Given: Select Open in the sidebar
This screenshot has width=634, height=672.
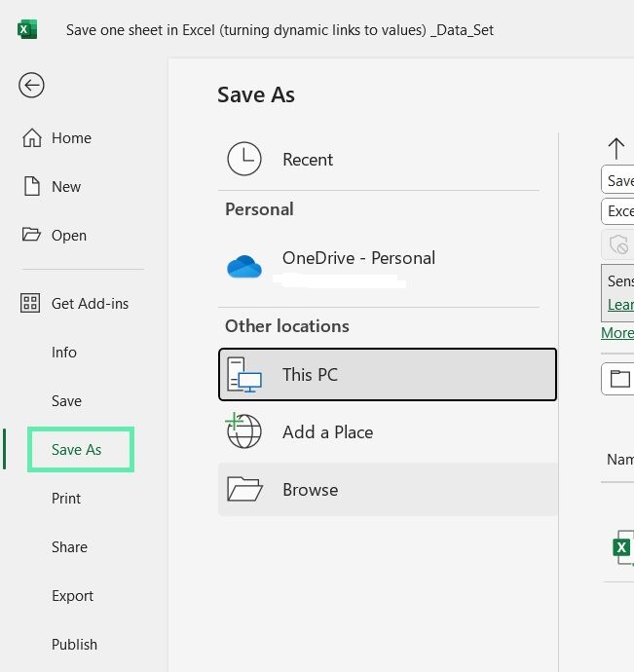Looking at the screenshot, I should pos(68,236).
